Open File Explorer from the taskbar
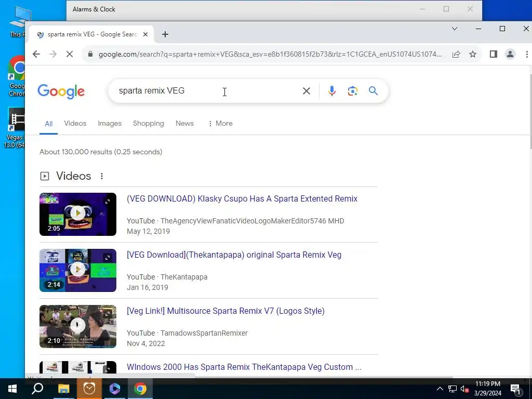Image resolution: width=532 pixels, height=399 pixels. pyautogui.click(x=63, y=389)
